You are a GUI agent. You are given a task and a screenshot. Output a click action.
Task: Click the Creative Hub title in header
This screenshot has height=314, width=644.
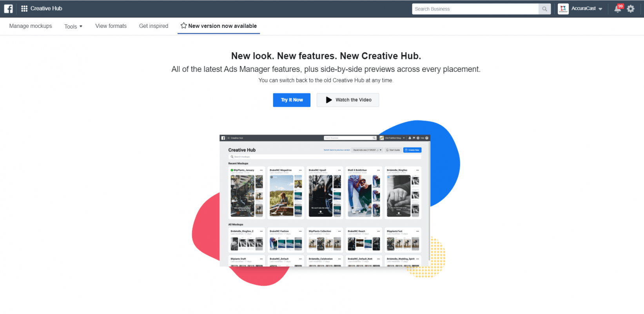46,9
